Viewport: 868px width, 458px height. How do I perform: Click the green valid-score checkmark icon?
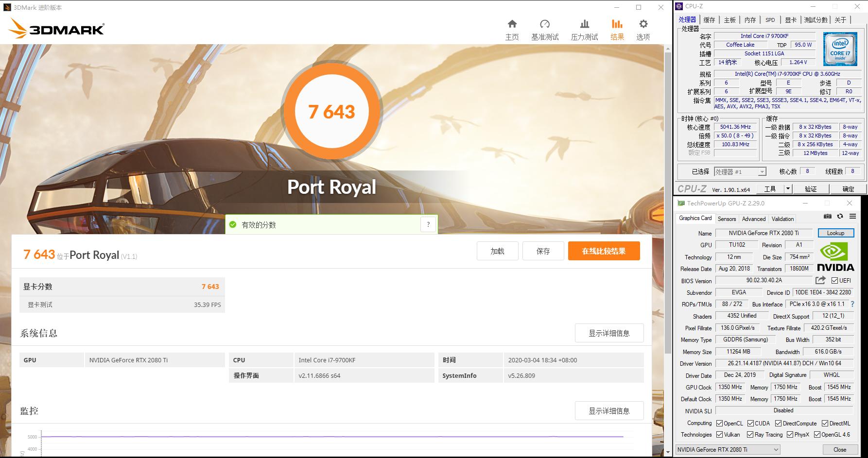coord(233,224)
